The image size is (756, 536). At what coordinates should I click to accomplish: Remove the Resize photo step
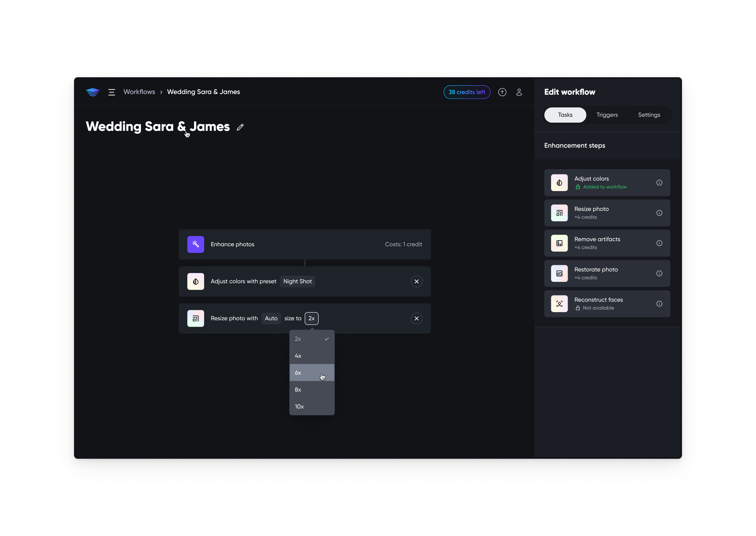pyautogui.click(x=416, y=318)
